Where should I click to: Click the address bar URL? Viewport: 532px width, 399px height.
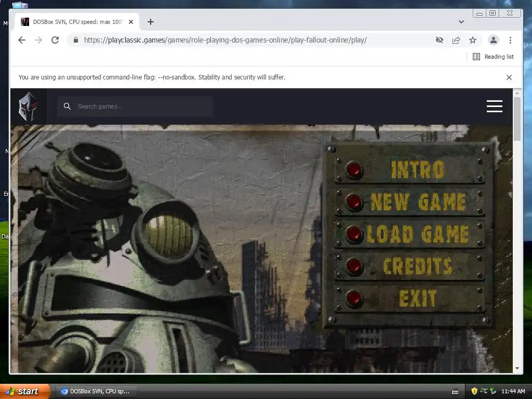pos(225,40)
